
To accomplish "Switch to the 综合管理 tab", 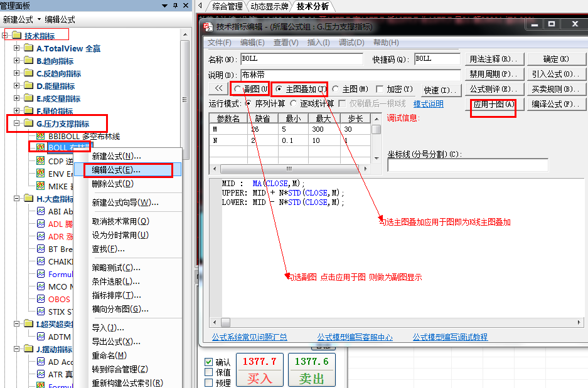I will 228,6.
